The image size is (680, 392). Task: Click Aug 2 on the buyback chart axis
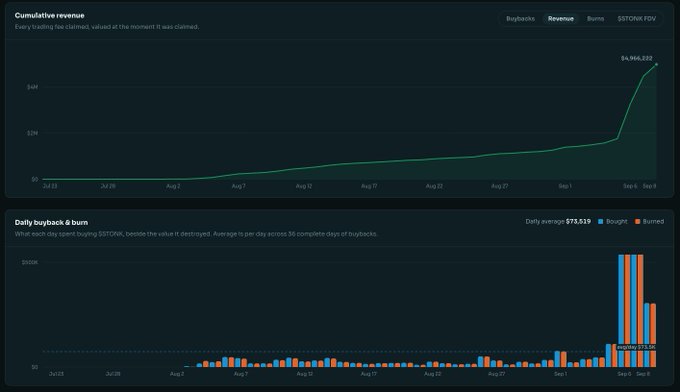click(x=177, y=374)
